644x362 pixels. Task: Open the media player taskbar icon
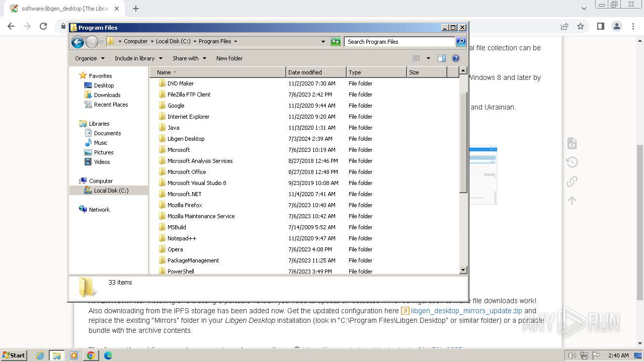[74, 355]
